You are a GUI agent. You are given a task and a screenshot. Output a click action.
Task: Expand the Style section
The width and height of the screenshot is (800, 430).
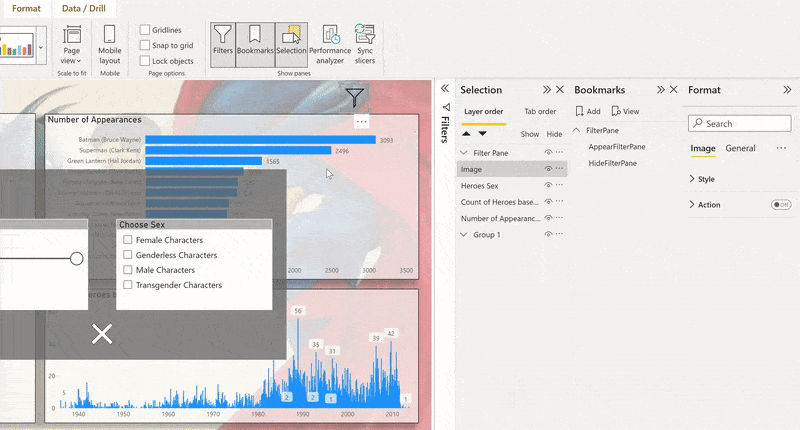coord(693,179)
